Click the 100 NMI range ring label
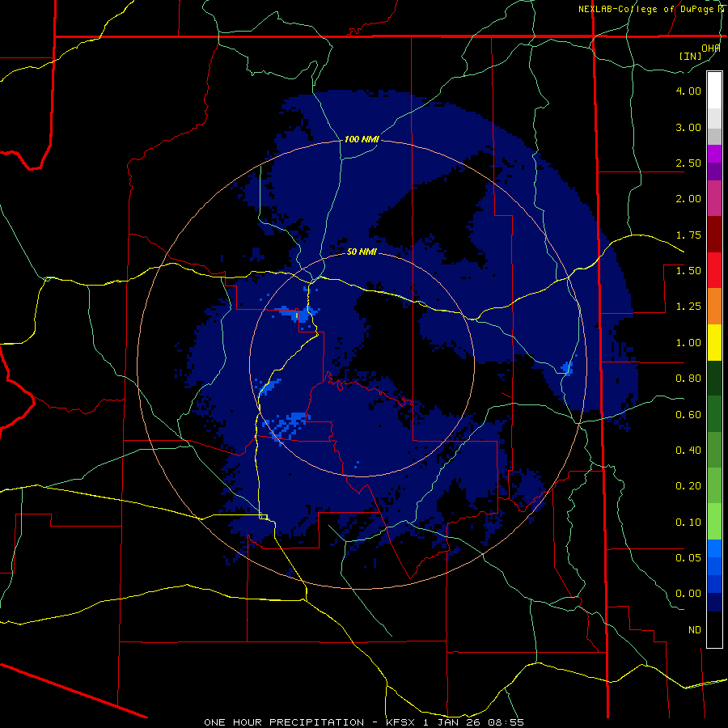Viewport: 728px width, 728px height. [362, 139]
